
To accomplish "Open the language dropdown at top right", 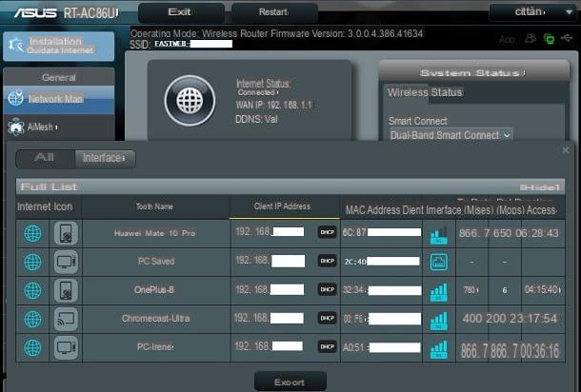I will (x=532, y=12).
